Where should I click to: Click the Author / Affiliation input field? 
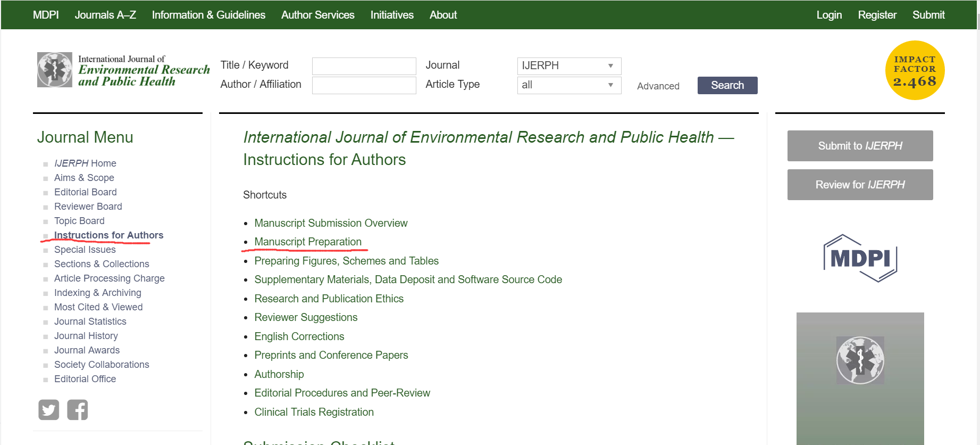364,85
